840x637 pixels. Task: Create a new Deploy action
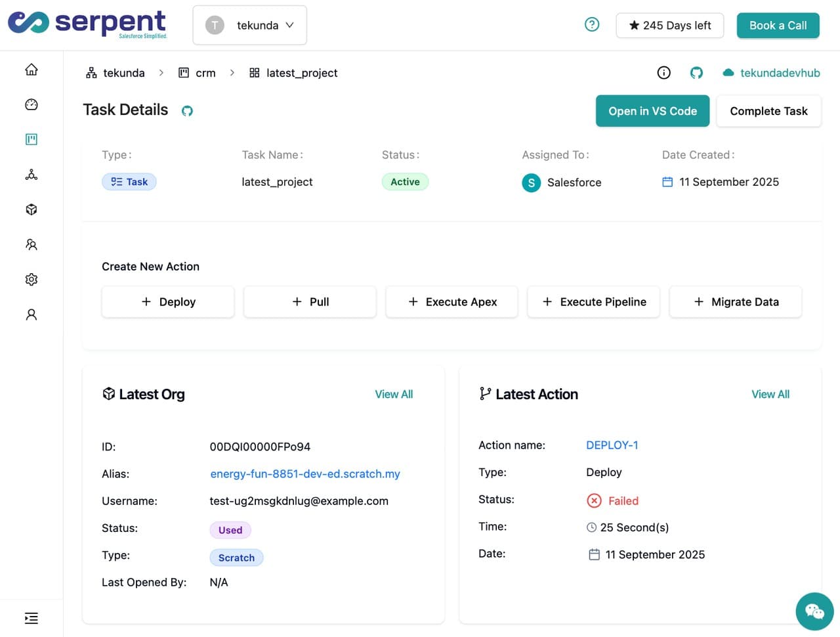point(168,301)
